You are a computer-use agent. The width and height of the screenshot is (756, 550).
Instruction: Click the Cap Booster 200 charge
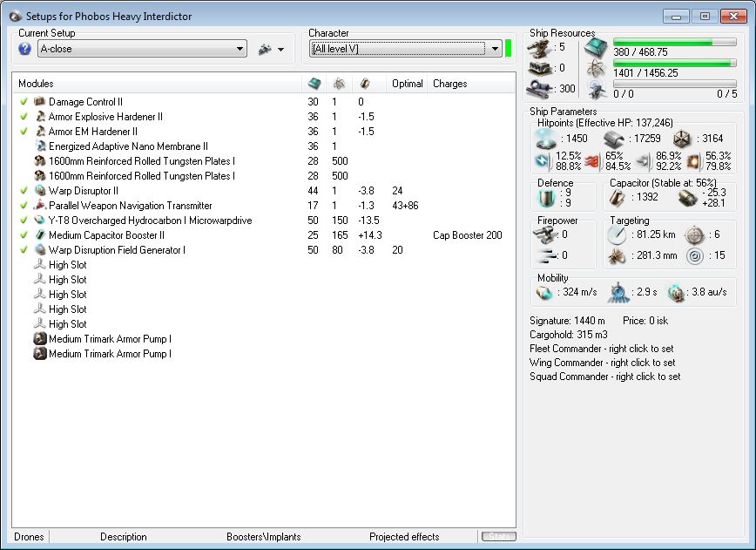coord(467,235)
